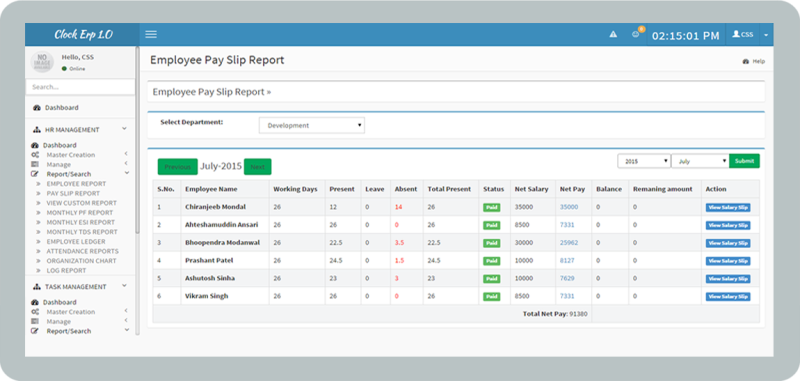This screenshot has height=381, width=800.
Task: View Salary Slip for Chiranjeeb Mondal
Action: pyautogui.click(x=728, y=208)
